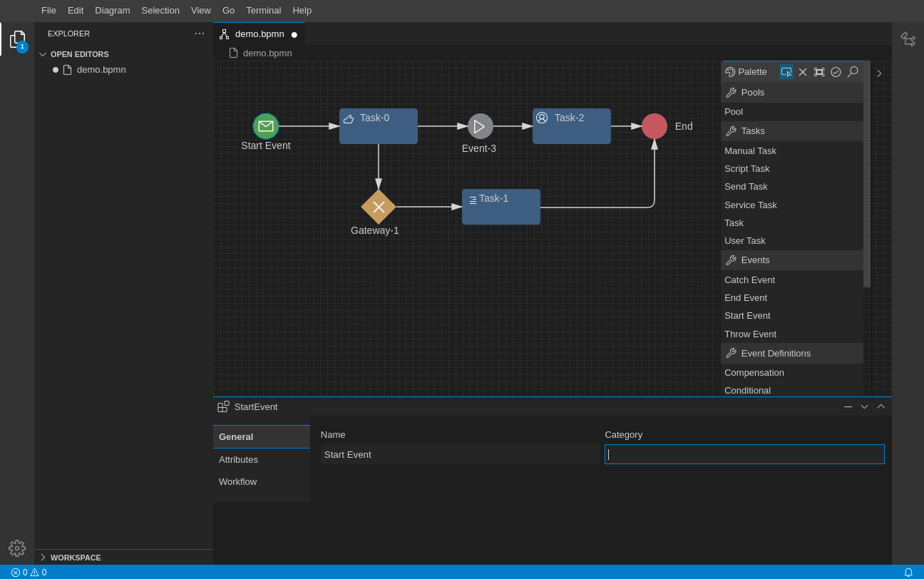Toggle the Events section in the Palette
Viewport: 924px width, 579px height.
point(754,260)
